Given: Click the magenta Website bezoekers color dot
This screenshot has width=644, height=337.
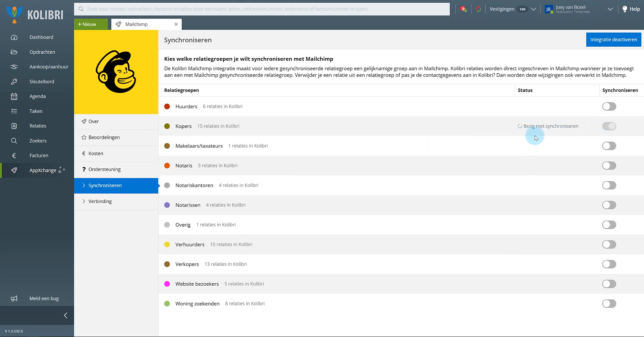Looking at the screenshot, I should click(167, 284).
